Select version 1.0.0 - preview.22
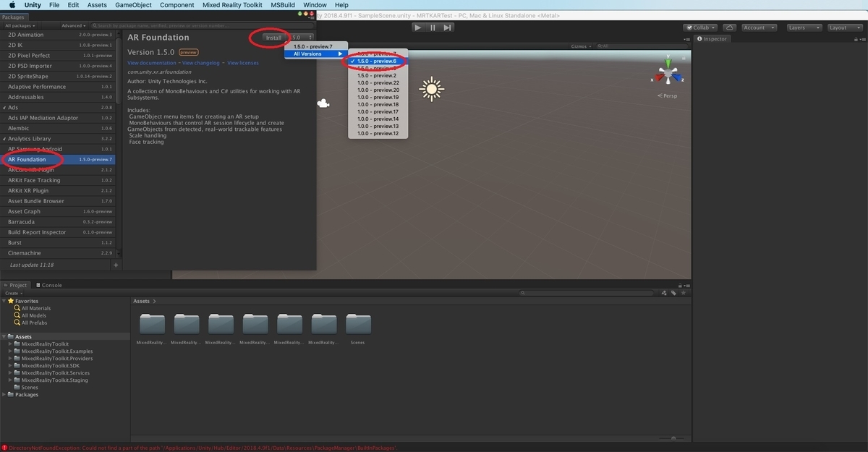The image size is (868, 452). [x=378, y=82]
